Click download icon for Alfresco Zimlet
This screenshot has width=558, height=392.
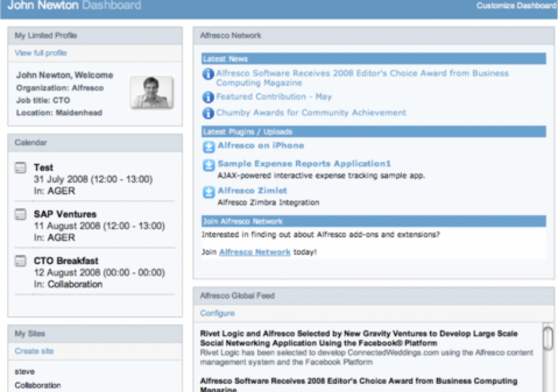point(209,192)
